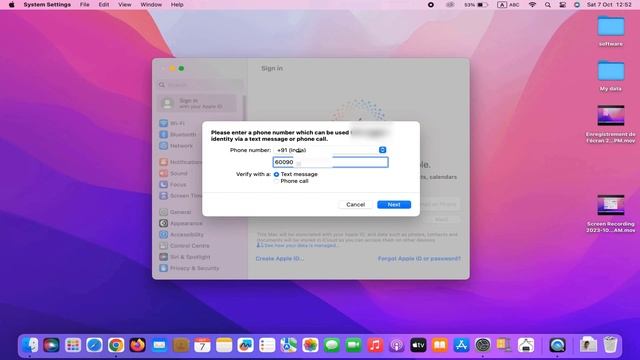Click the phone number input field containing 60090
This screenshot has width=640, height=360.
pos(330,162)
